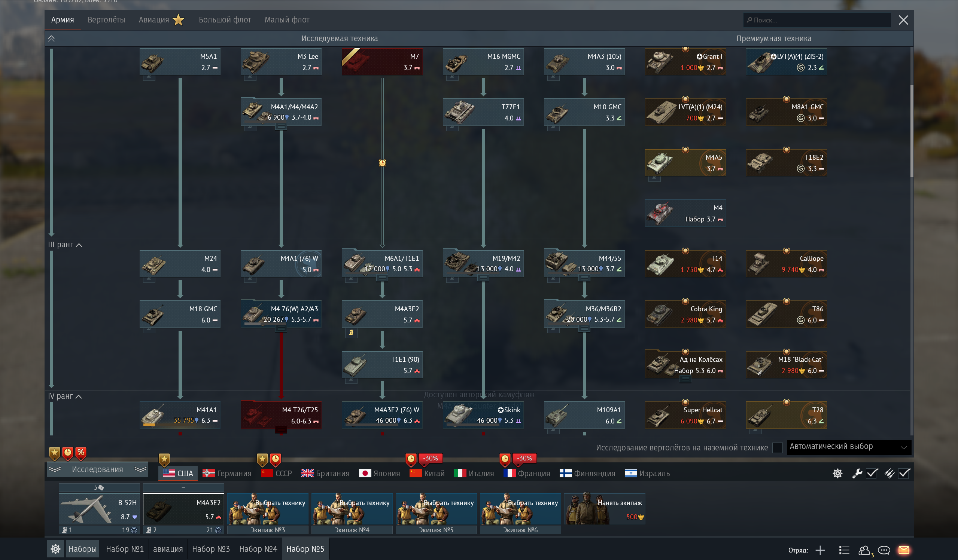Toggle auto-repair checkbox next to wrench
The width and height of the screenshot is (958, 560).
872,473
